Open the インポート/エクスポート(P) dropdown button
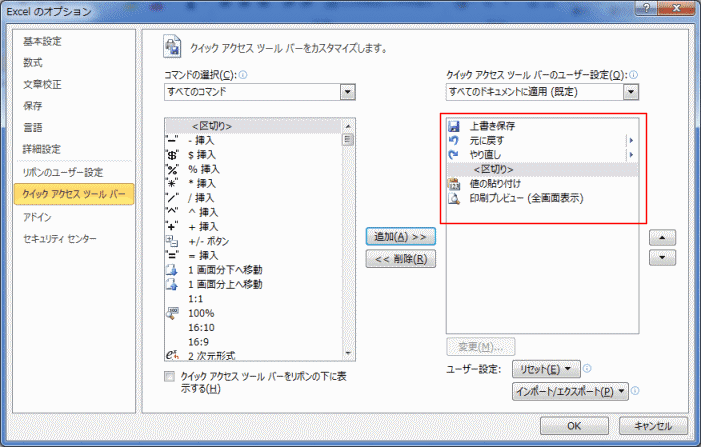 pyautogui.click(x=570, y=391)
